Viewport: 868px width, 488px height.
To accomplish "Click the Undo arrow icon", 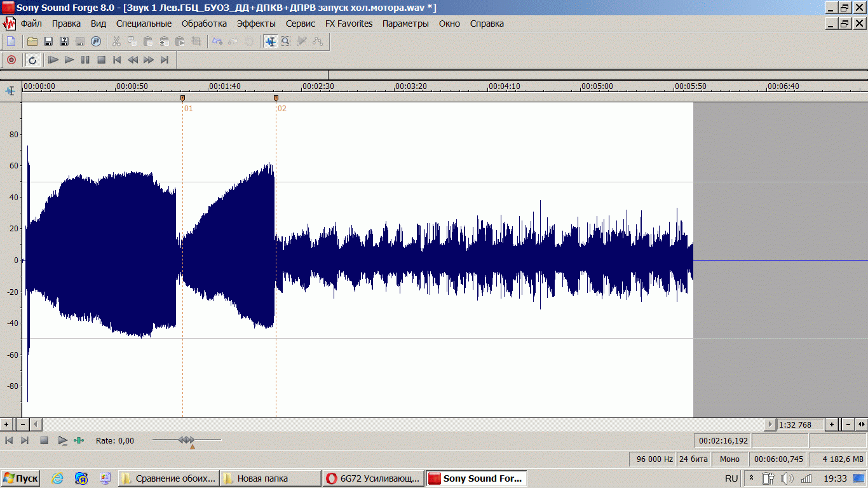I will tap(217, 41).
